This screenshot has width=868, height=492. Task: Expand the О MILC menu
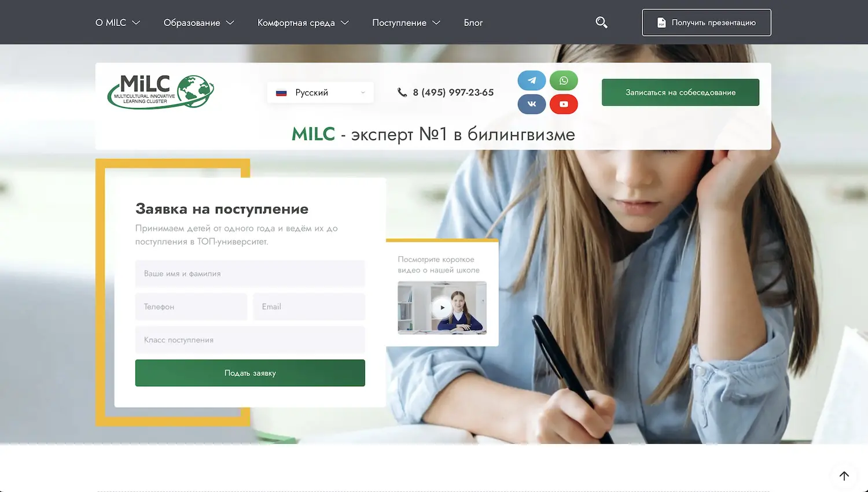point(117,23)
